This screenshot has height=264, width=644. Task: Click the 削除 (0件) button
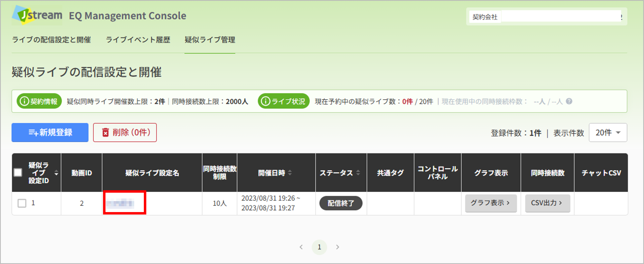(x=125, y=132)
